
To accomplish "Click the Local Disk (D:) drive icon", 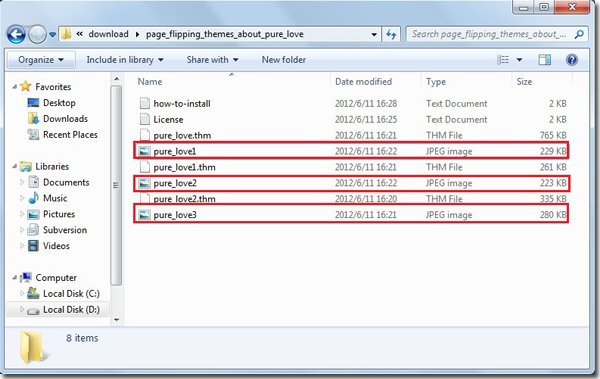I will pyautogui.click(x=34, y=310).
